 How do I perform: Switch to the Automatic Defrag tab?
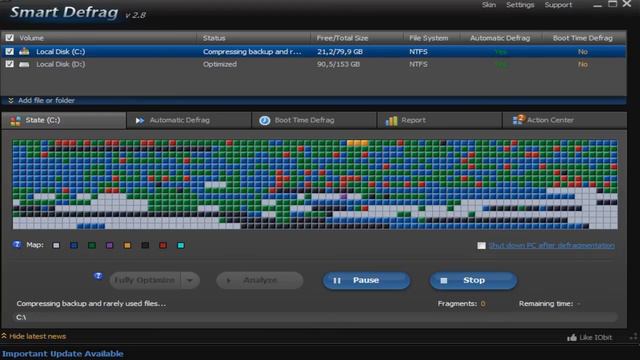[x=189, y=120]
